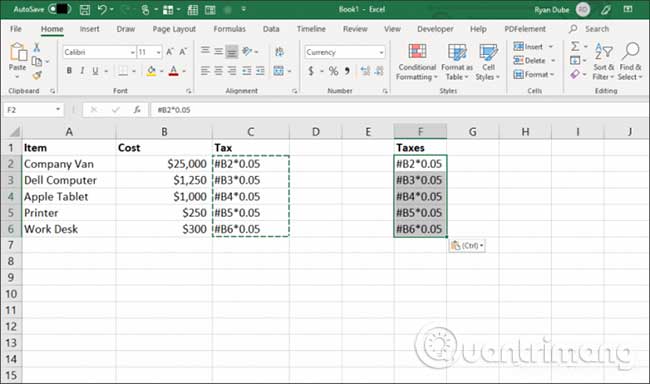Image resolution: width=650 pixels, height=384 pixels.
Task: Click Ryan Dube account name
Action: (551, 10)
